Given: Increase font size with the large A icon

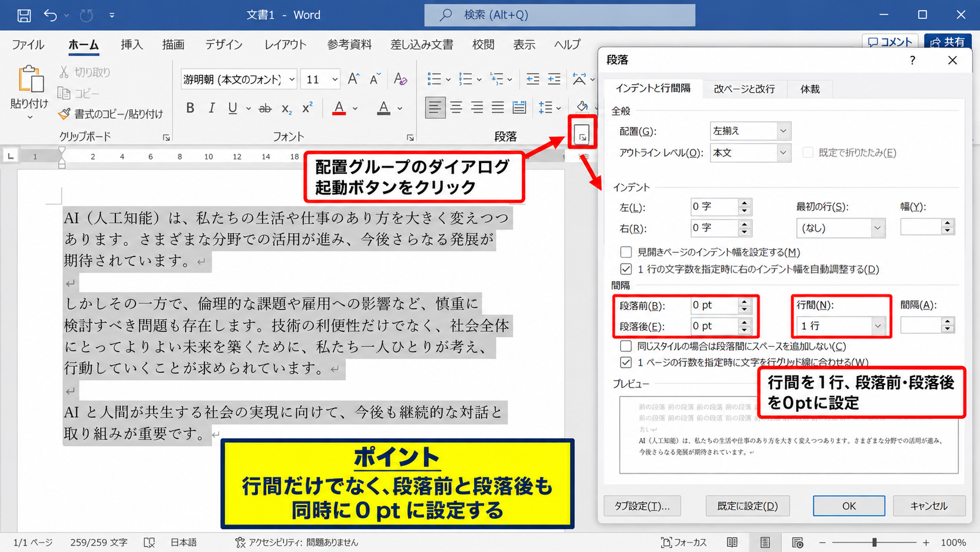Looking at the screenshot, I should (x=353, y=79).
